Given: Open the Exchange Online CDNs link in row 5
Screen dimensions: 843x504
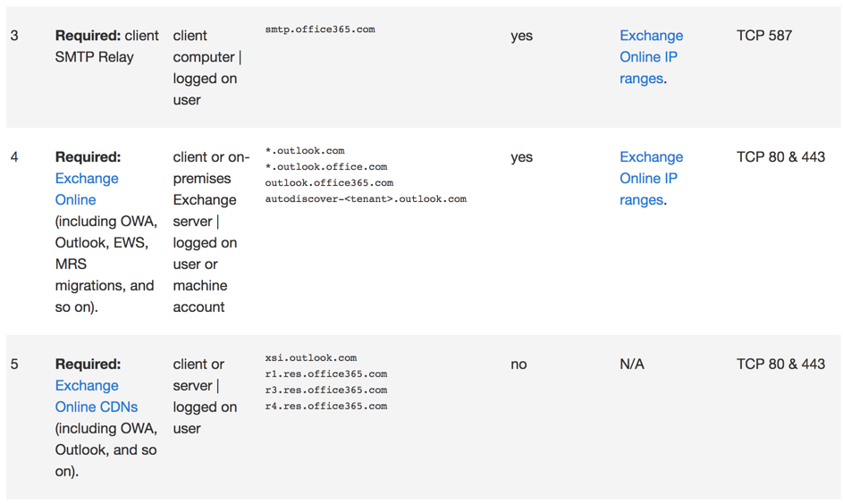Looking at the screenshot, I should [97, 397].
